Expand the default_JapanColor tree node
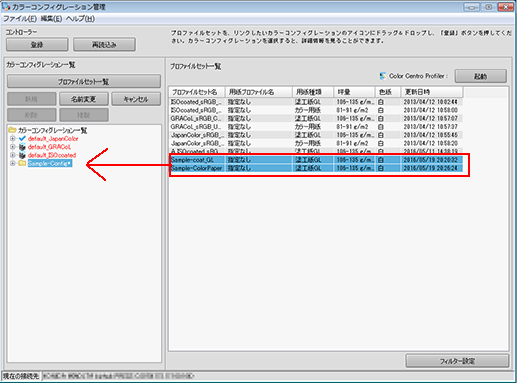517x383 pixels. (13, 138)
